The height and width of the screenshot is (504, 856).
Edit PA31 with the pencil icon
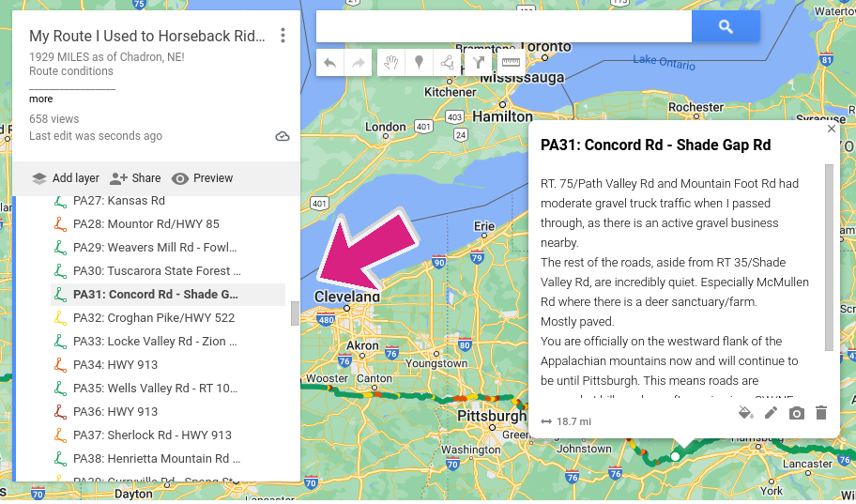pos(771,413)
